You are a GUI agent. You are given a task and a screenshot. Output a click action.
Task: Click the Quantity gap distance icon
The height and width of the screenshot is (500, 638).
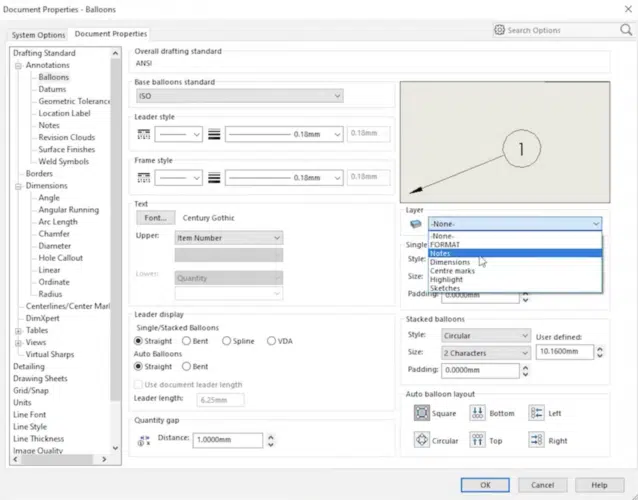pyautogui.click(x=144, y=440)
